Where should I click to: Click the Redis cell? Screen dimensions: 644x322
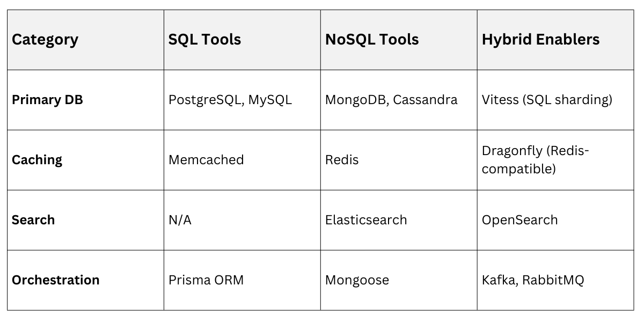pyautogui.click(x=342, y=160)
